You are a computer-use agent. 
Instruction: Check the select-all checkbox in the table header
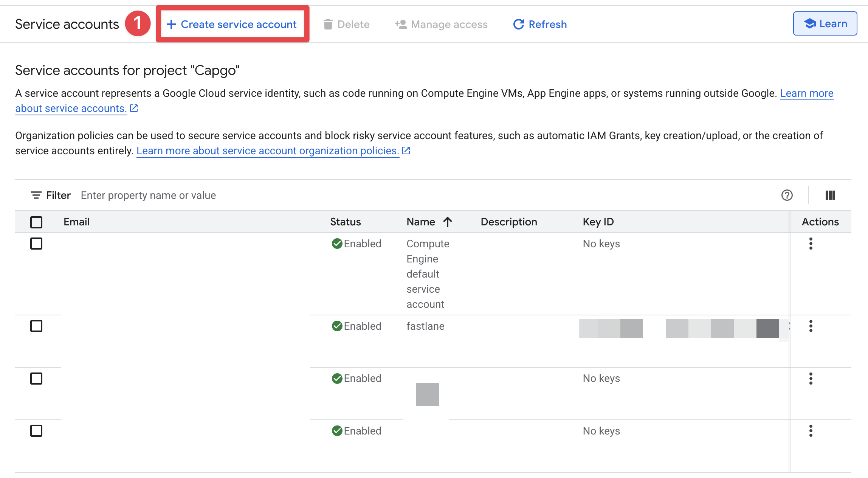(x=36, y=222)
